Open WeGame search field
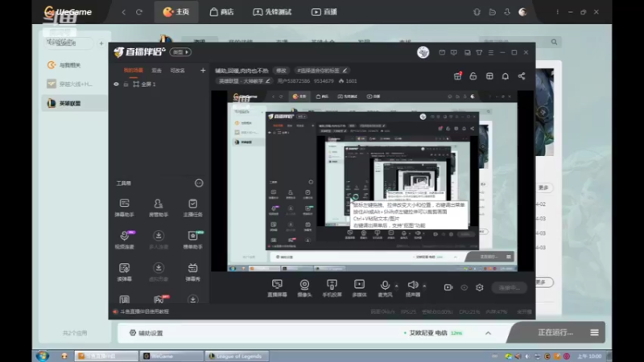This screenshot has height=362, width=644. coord(519,42)
